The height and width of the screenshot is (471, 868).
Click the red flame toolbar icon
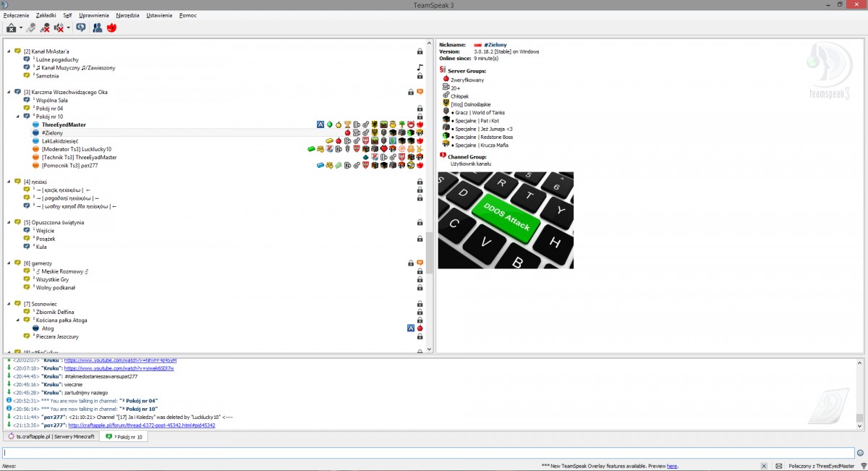coord(111,28)
